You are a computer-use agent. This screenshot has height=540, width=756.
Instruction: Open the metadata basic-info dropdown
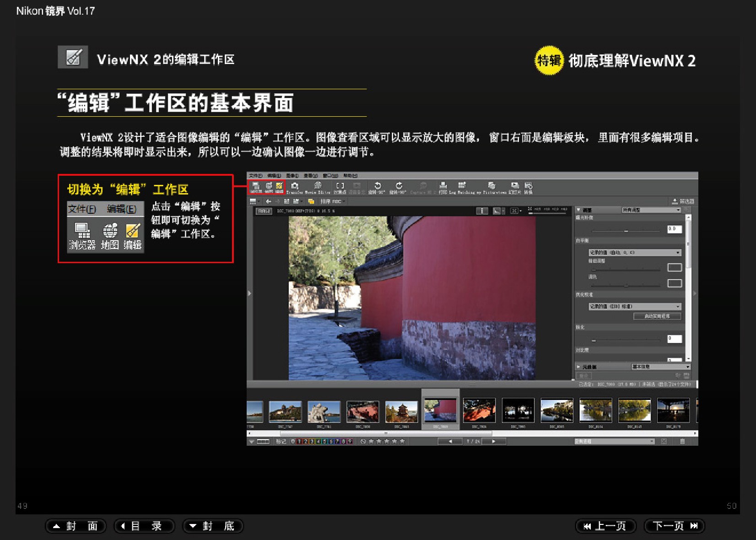pyautogui.click(x=661, y=367)
